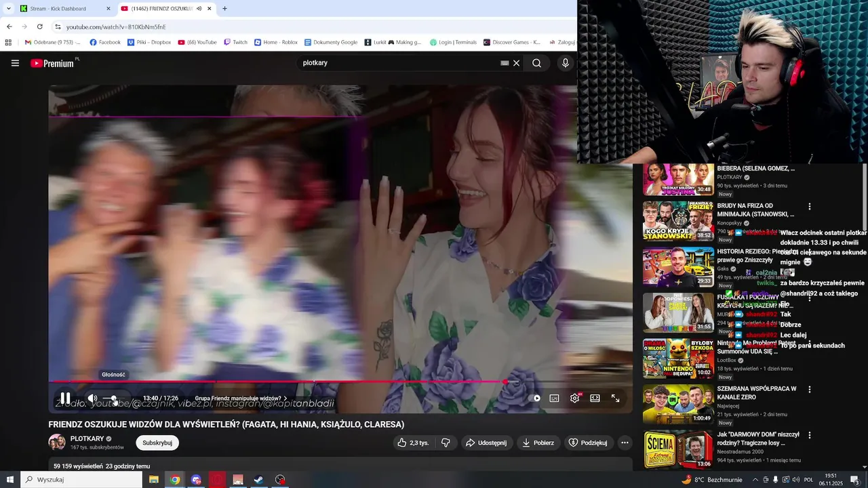868x488 pixels.
Task: Open PLOTKARY channel avatar
Action: [x=57, y=443]
